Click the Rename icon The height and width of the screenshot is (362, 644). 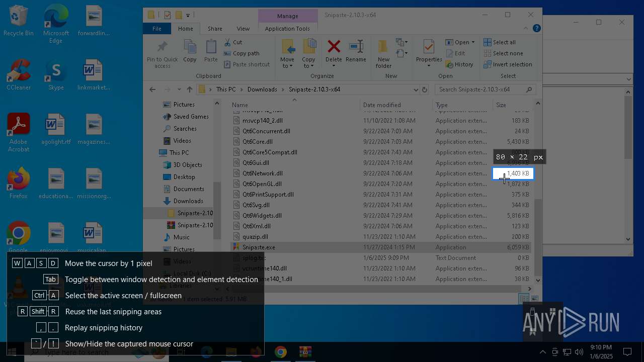[356, 47]
